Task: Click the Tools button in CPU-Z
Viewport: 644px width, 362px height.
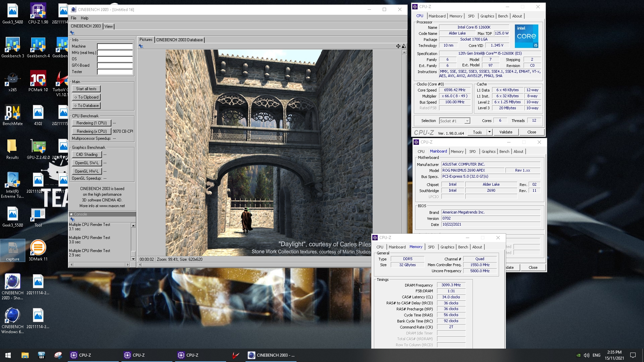Action: point(477,132)
